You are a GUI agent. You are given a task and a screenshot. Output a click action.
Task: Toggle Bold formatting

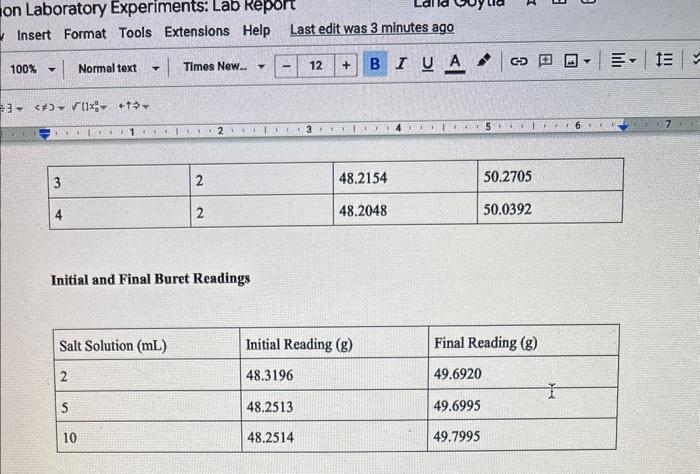[x=375, y=64]
